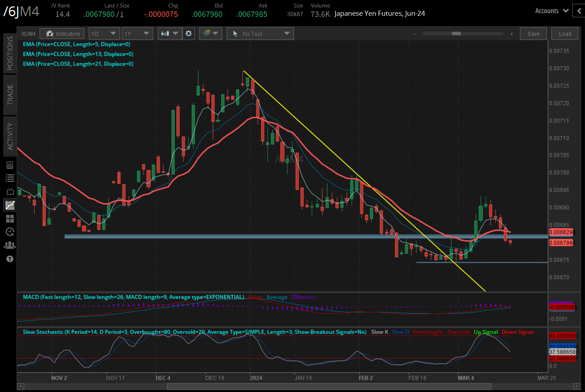The height and width of the screenshot is (392, 585).
Task: Open the watchlist list icon in sidebar
Action: [x=10, y=178]
